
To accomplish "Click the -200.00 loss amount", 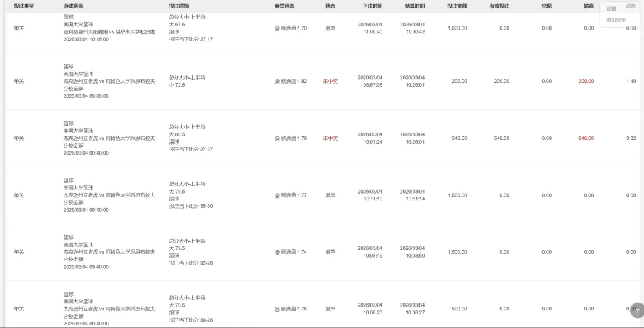I will click(x=585, y=81).
